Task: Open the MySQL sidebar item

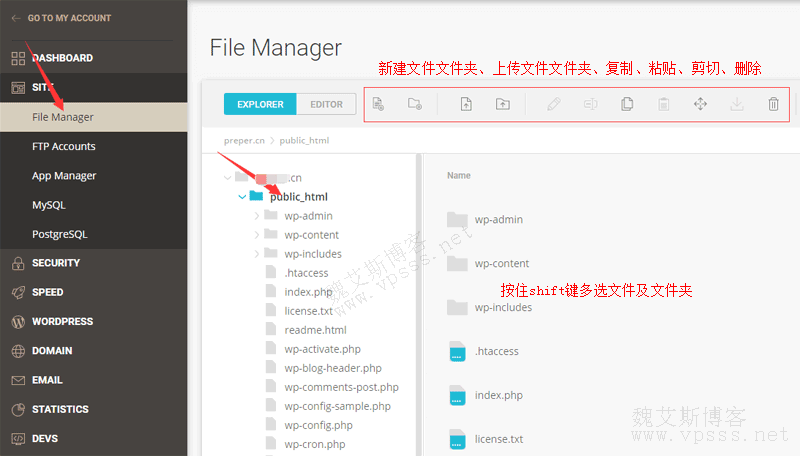Action: click(50, 205)
